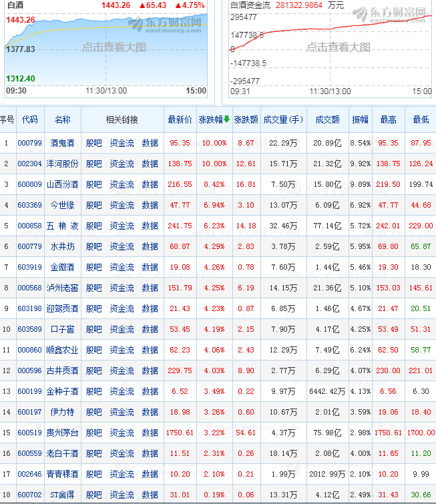Sort by 涨跌幅 using the green arrow
436x504 pixels.
point(227,119)
